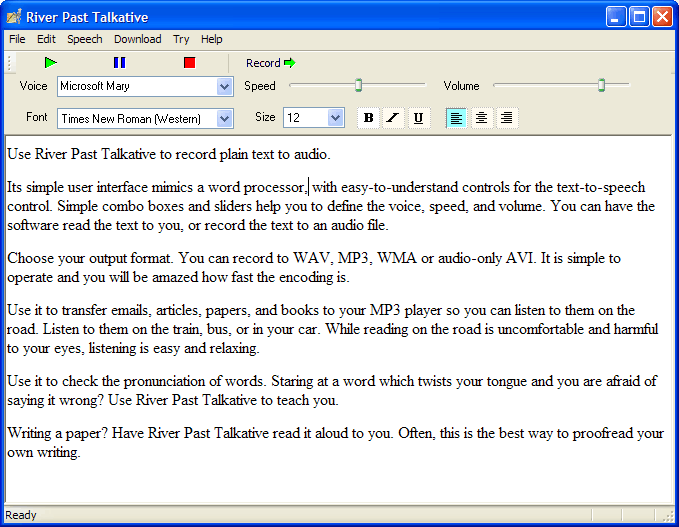Align text right
Image resolution: width=679 pixels, height=527 pixels.
click(x=506, y=118)
